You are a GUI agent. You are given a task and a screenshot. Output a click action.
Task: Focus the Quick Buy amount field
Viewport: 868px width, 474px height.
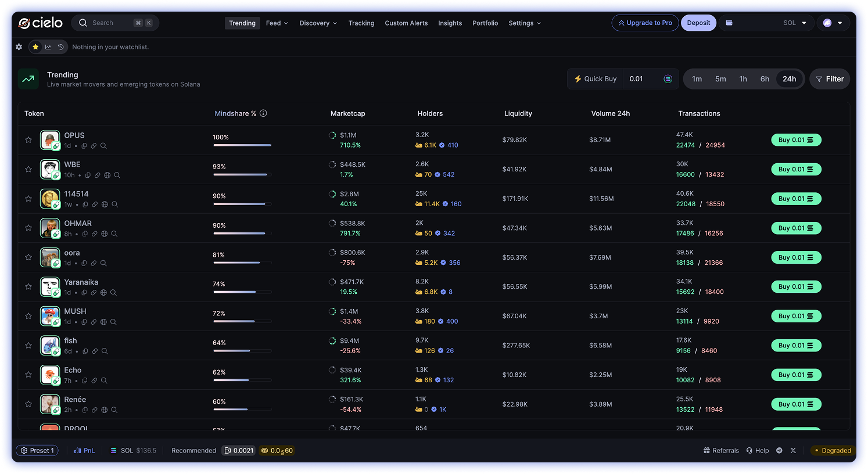(x=642, y=79)
